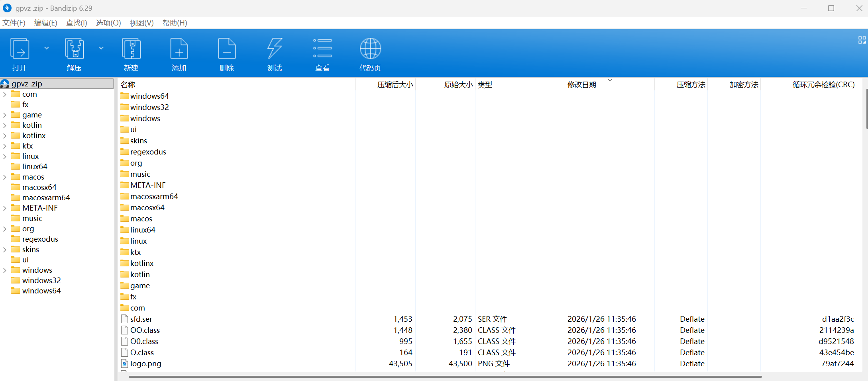868x381 pixels.
Task: Click the Add files (添加) icon
Action: (x=179, y=49)
